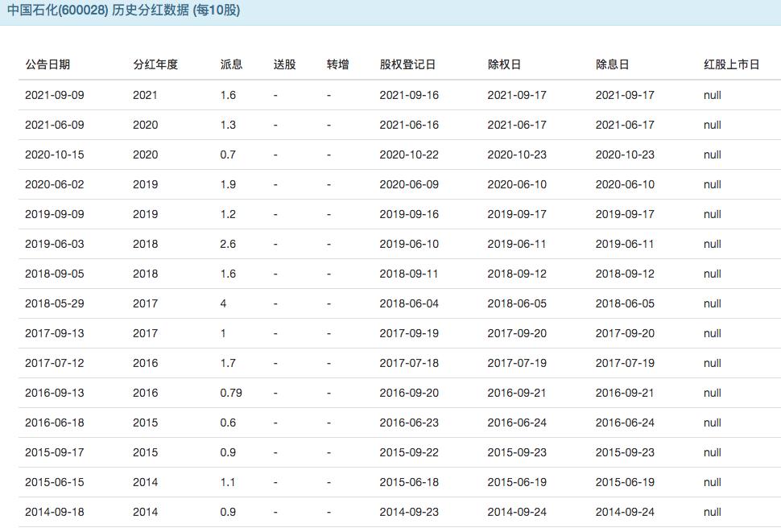This screenshot has width=781, height=532.
Task: Click dividend value 1.7
Action: [x=228, y=363]
